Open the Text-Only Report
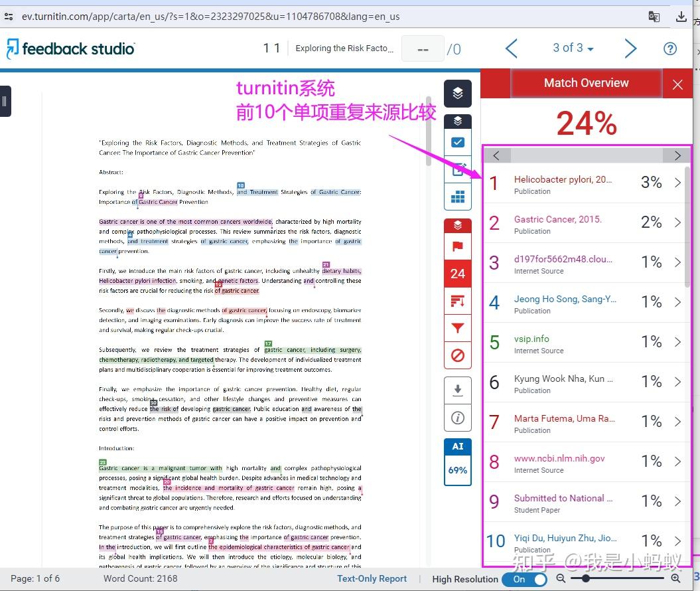Screen dimensions: 700x591 [x=372, y=578]
